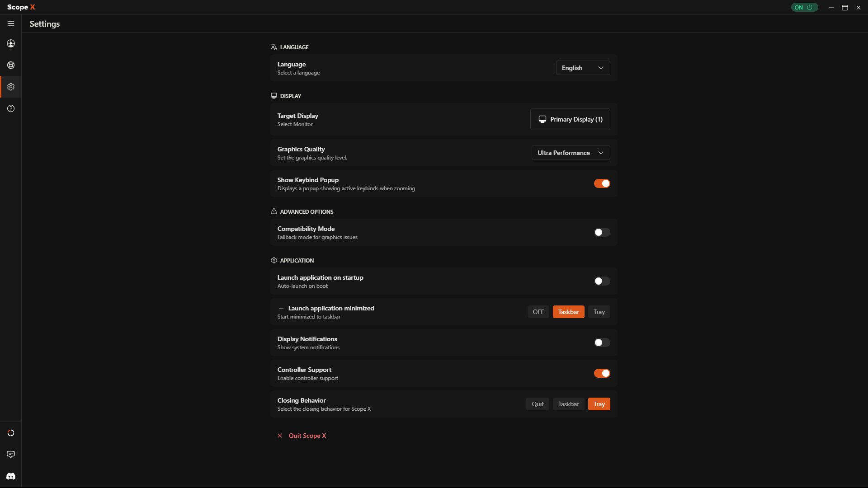Disable the Show Keybind Popup toggle
This screenshot has height=488, width=868.
[x=602, y=183]
